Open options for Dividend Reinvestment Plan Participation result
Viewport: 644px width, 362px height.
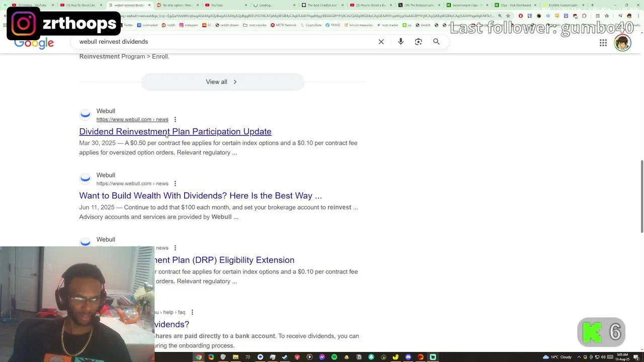[x=175, y=120]
